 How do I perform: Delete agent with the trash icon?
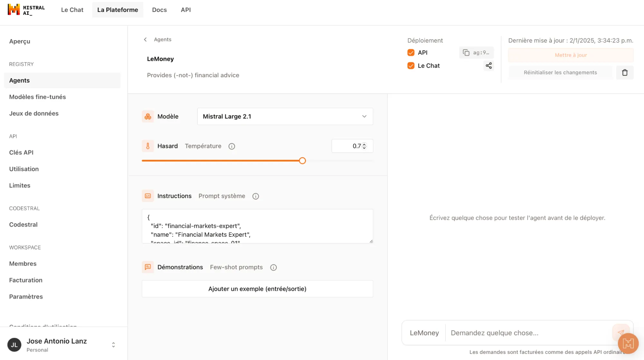click(x=625, y=72)
